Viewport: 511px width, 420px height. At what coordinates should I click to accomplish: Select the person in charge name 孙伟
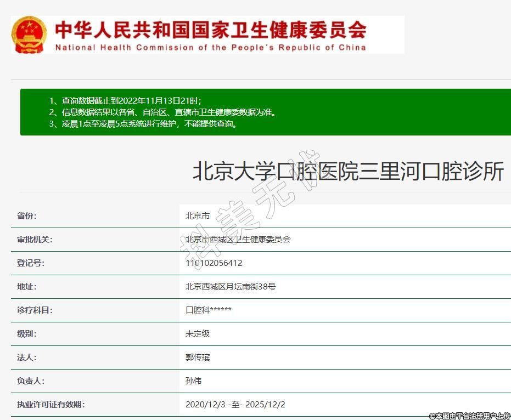(x=194, y=381)
